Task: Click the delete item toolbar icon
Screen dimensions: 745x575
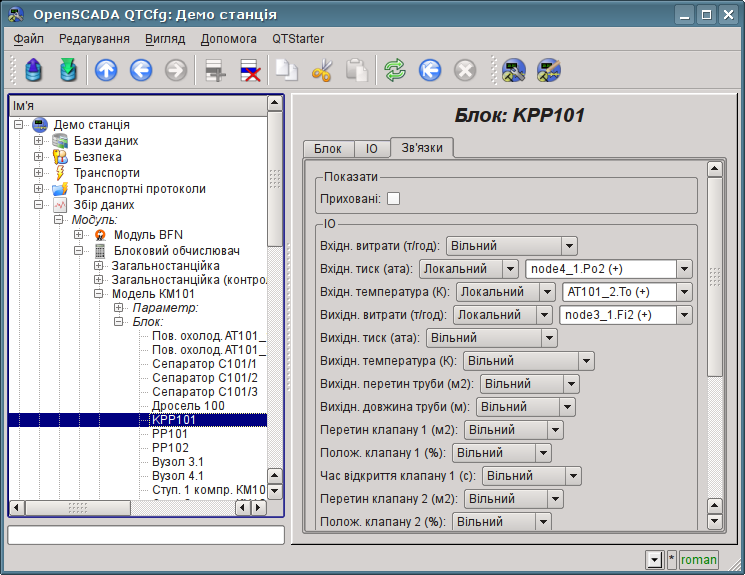Action: click(x=250, y=70)
